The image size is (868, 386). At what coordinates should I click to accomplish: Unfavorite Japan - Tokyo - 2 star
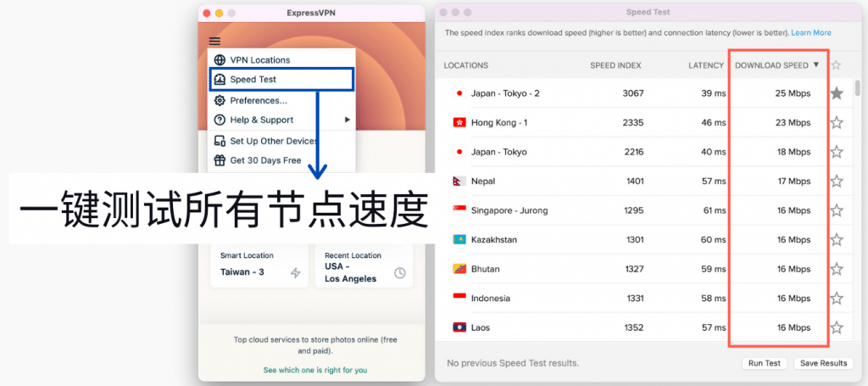[x=837, y=93]
